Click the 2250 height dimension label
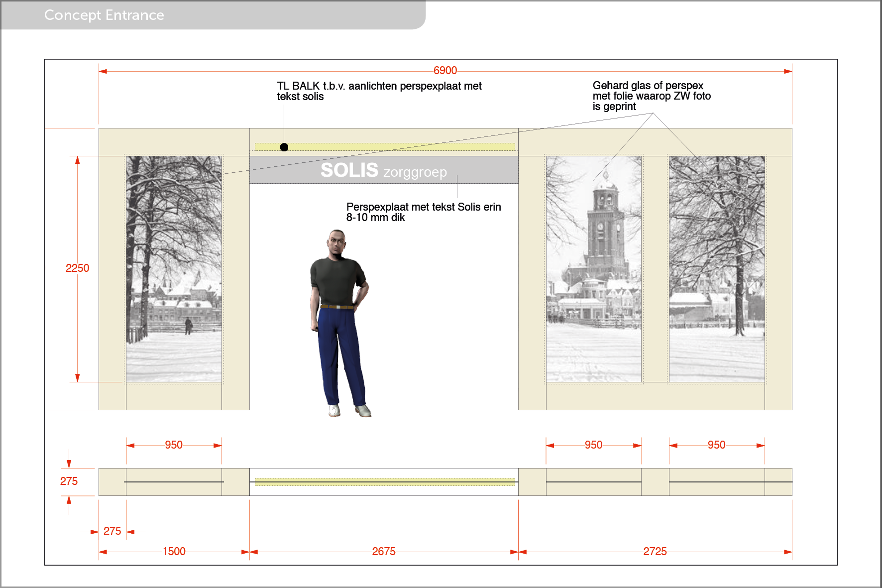 [77, 268]
